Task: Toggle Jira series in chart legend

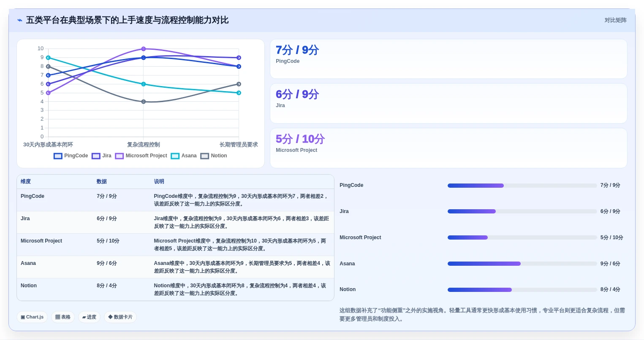Action: click(101, 156)
